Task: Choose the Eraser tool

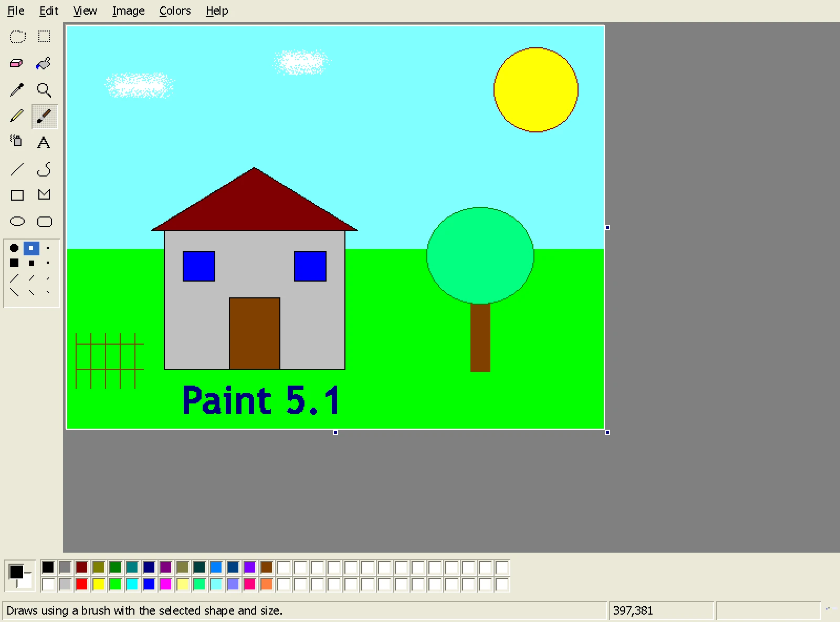Action: coord(17,64)
